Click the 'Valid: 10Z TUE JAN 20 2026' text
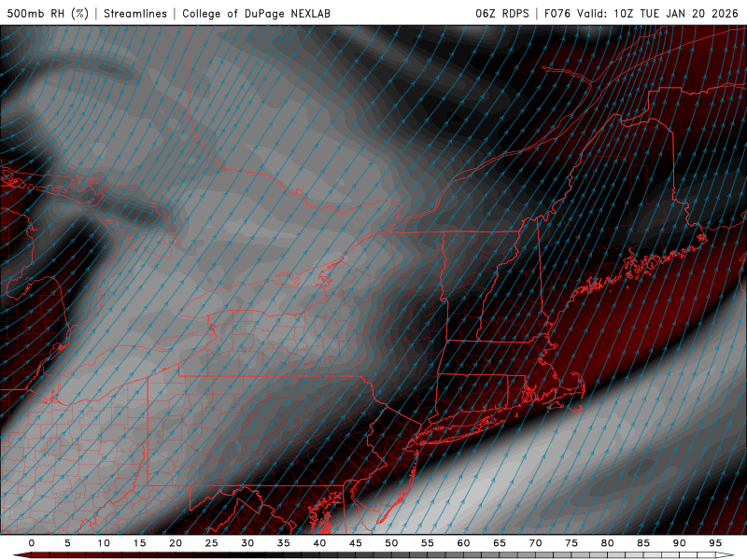 [657, 13]
